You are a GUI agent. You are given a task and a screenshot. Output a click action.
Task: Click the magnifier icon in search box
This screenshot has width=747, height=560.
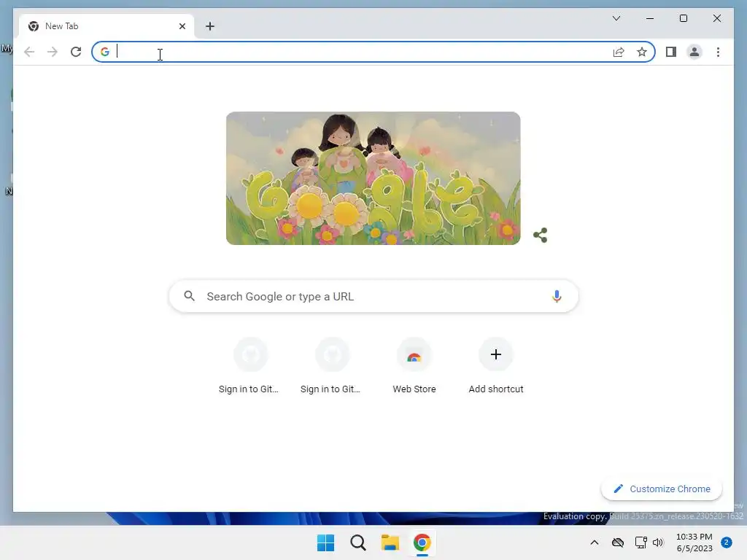pos(189,296)
